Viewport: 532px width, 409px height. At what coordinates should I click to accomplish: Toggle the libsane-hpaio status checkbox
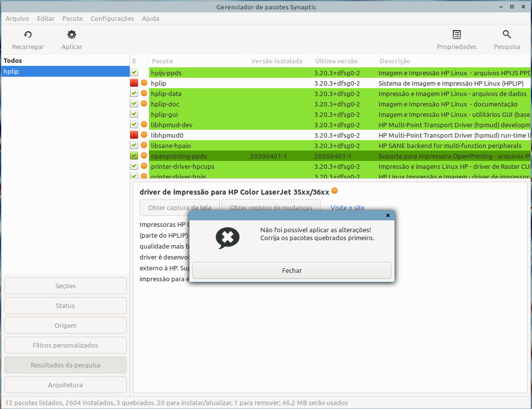134,145
